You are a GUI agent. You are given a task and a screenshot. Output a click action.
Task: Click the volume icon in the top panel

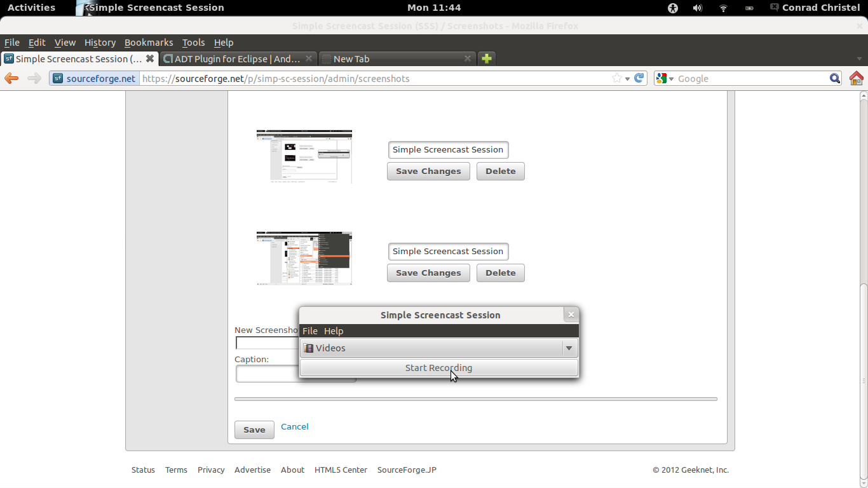pyautogui.click(x=697, y=8)
